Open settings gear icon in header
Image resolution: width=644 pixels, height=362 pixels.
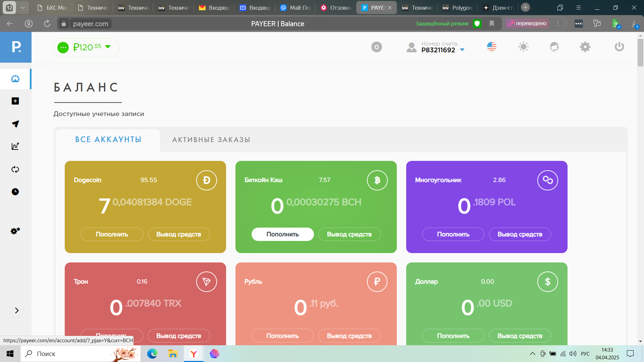(585, 47)
